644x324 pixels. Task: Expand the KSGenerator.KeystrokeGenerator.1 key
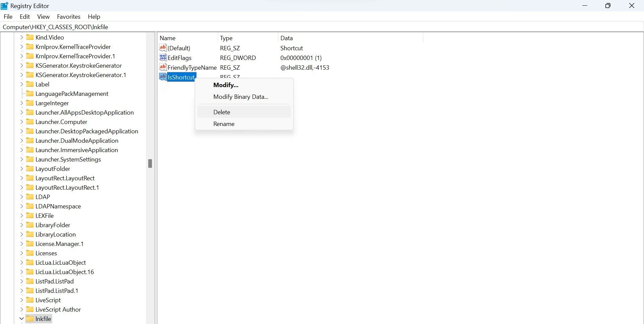[x=21, y=75]
